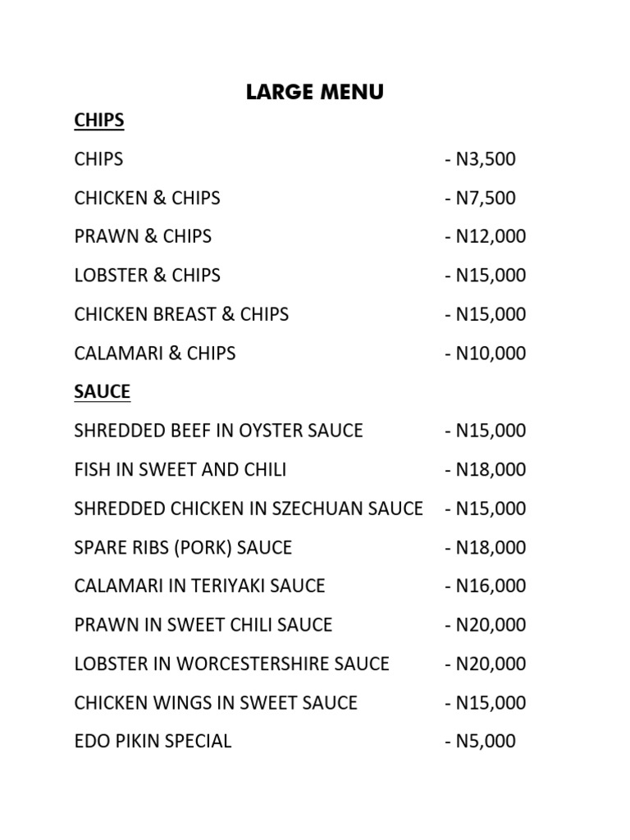Select LOBSTER IN WORCESTERSHIRE SAUCE
Viewport: 630px width, 840px height.
click(231, 663)
